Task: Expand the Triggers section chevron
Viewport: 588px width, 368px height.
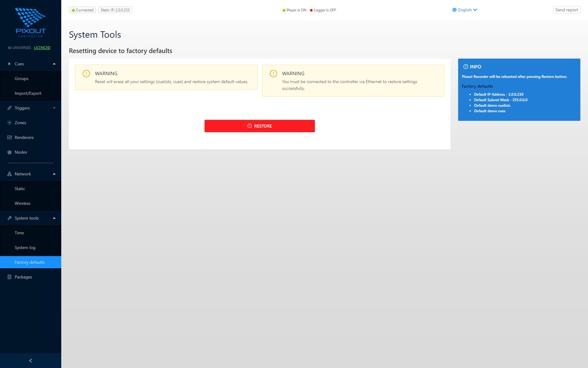Action: (54, 108)
